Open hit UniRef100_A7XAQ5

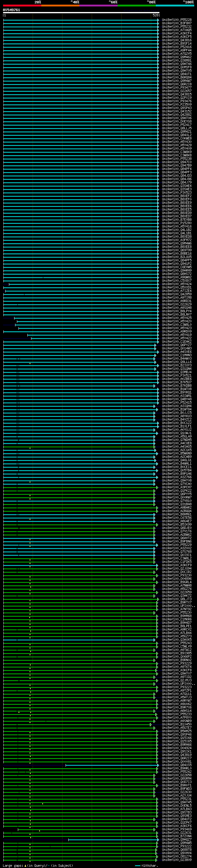coord(176,30)
